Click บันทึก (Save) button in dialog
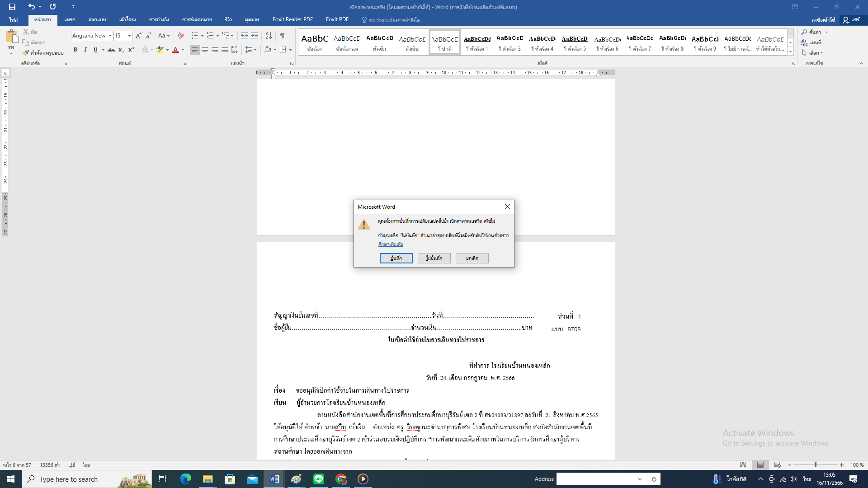 396,258
